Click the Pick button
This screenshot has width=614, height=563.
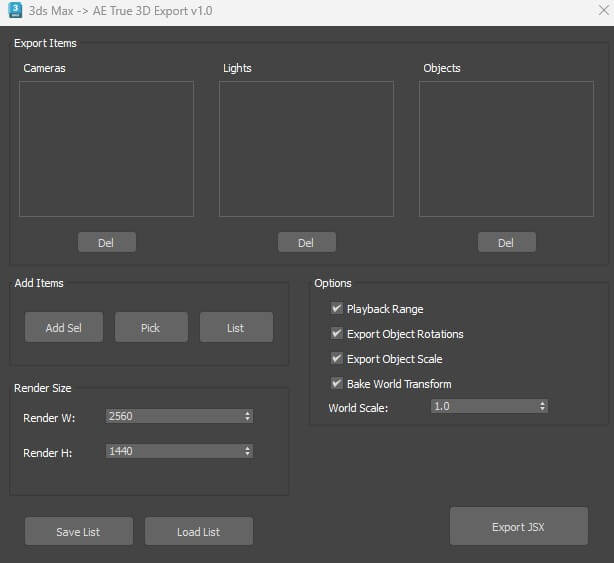coord(151,327)
